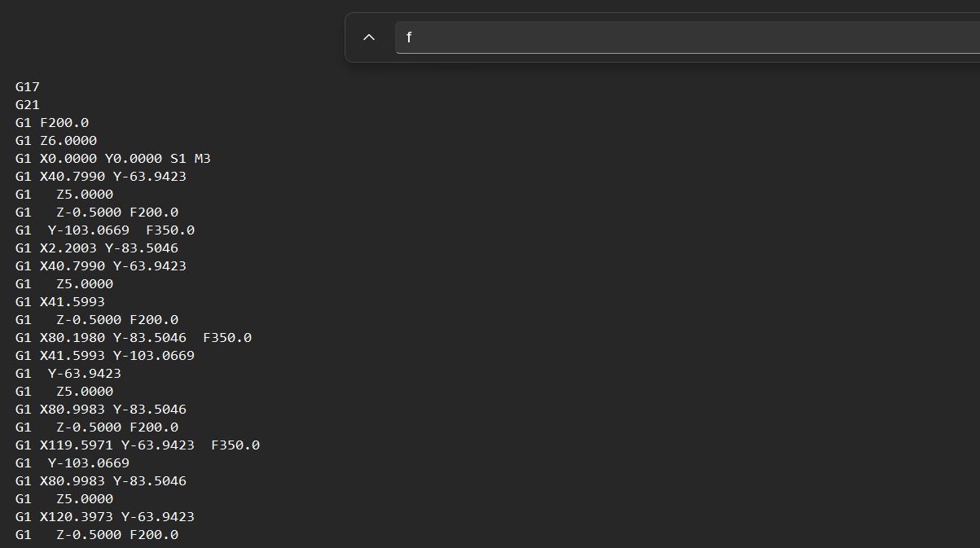
Task: Click the line containing only Y-63.9423
Action: (85, 374)
